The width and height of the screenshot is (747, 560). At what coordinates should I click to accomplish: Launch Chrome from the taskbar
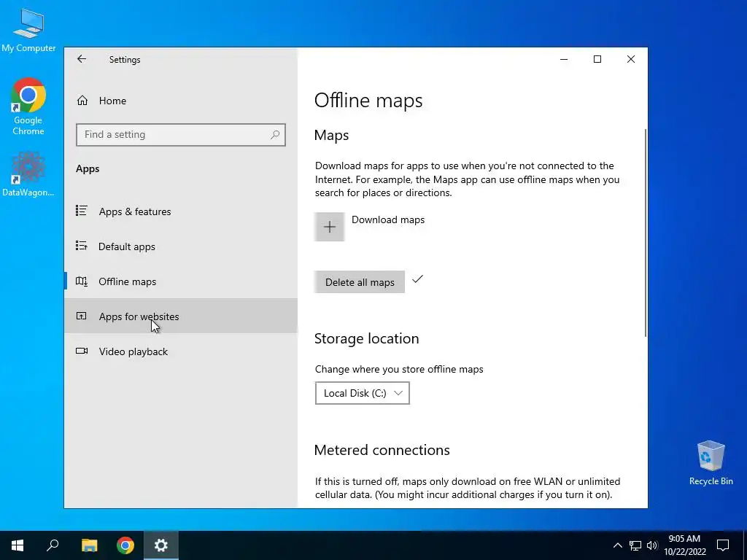point(125,545)
